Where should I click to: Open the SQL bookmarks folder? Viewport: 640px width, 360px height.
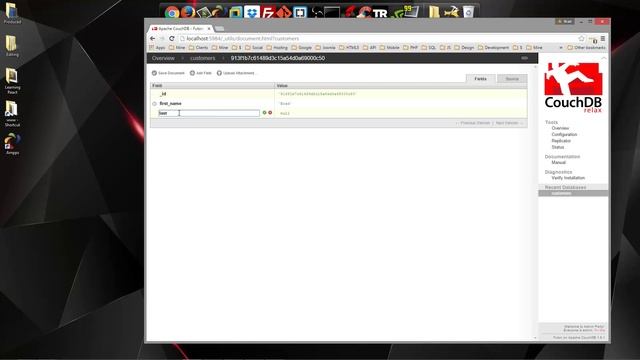pos(429,48)
